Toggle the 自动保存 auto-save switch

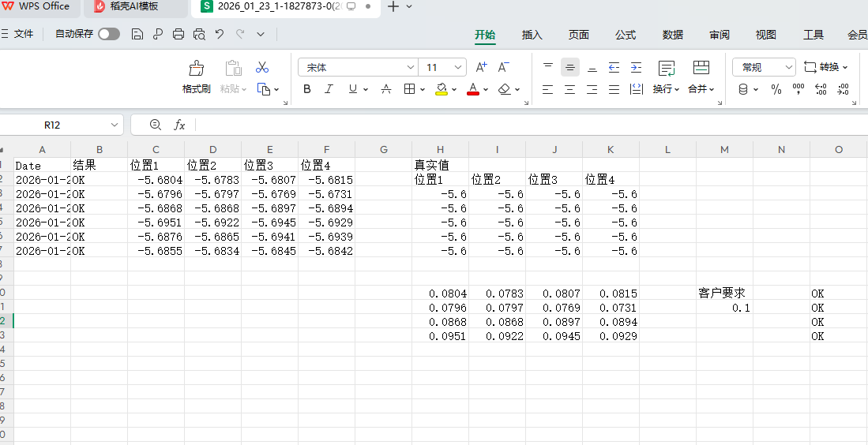point(109,34)
